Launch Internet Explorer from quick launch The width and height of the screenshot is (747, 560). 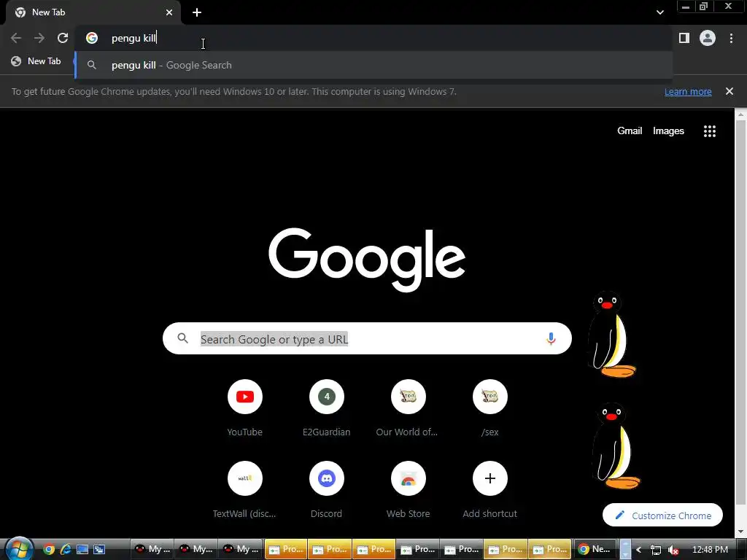tap(66, 550)
